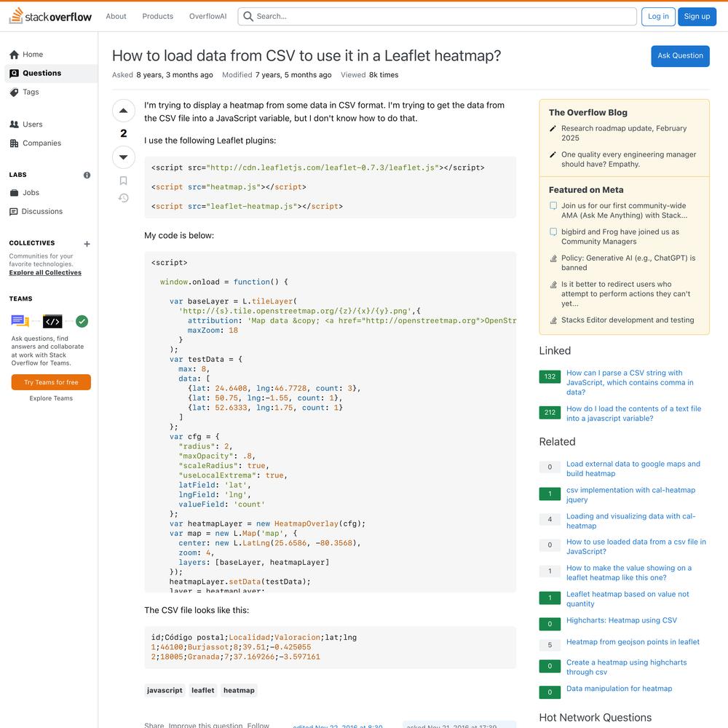The height and width of the screenshot is (728, 728).
Task: Click the Log in button
Action: click(658, 16)
